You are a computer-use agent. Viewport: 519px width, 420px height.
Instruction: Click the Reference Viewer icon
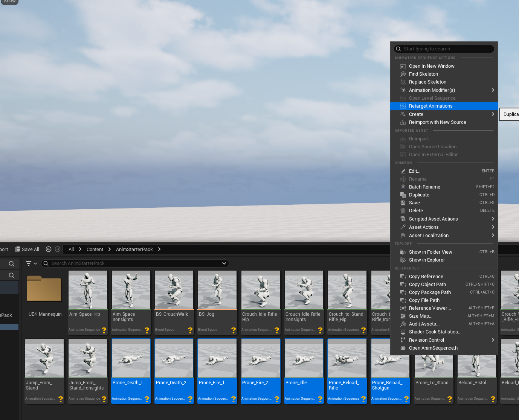[403, 308]
